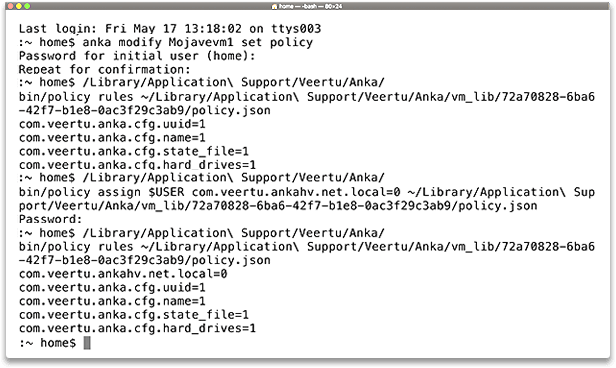Image resolution: width=616 pixels, height=368 pixels.
Task: Click last 'com.veertu.anka.cfg.state_file=1' line
Action: 134,315
